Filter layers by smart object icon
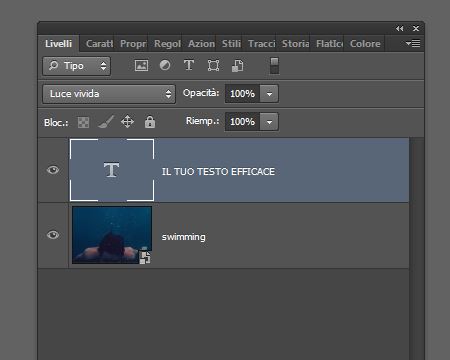The width and height of the screenshot is (450, 360). tap(237, 66)
